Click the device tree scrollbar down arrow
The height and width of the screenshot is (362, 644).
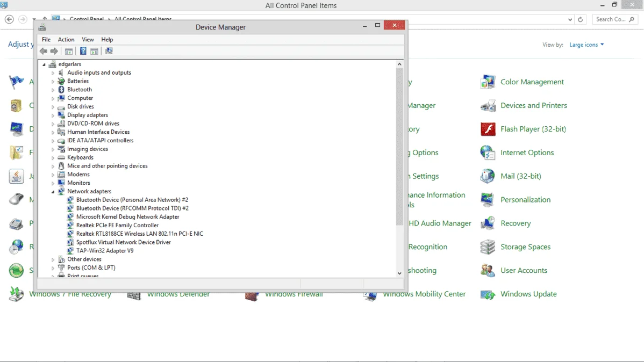pyautogui.click(x=399, y=273)
